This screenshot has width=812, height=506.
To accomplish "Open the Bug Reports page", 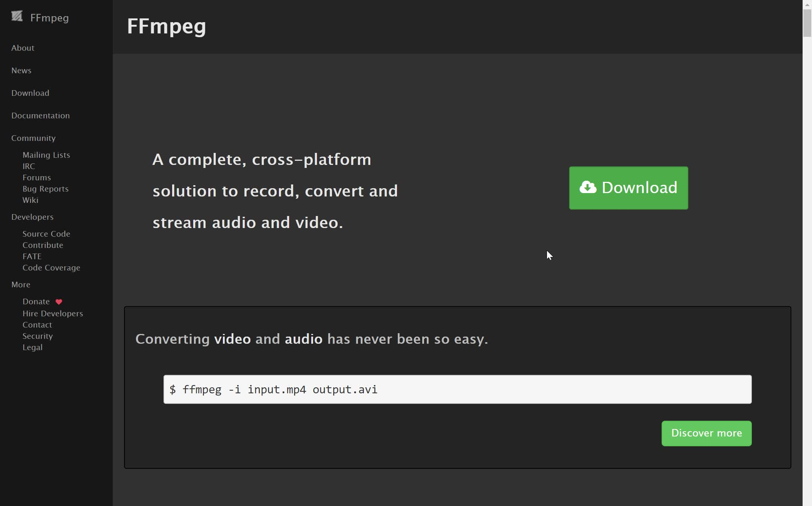I will (x=45, y=189).
